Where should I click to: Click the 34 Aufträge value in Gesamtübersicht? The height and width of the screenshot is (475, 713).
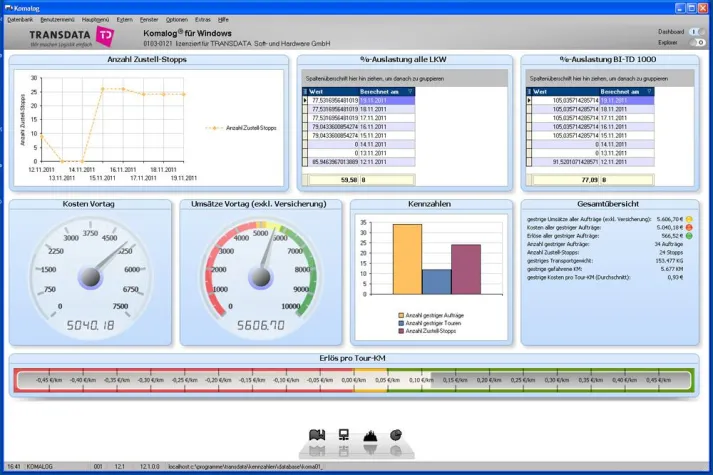(668, 244)
